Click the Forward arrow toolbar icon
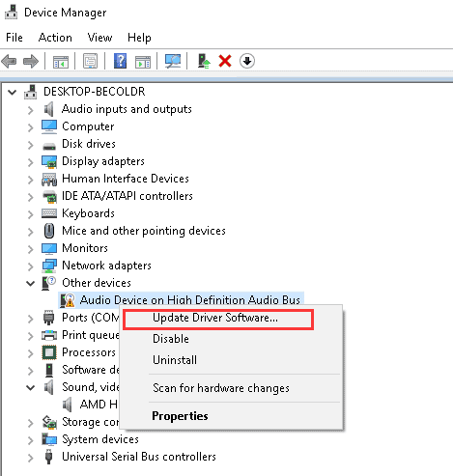Image resolution: width=453 pixels, height=476 pixels. tap(31, 61)
